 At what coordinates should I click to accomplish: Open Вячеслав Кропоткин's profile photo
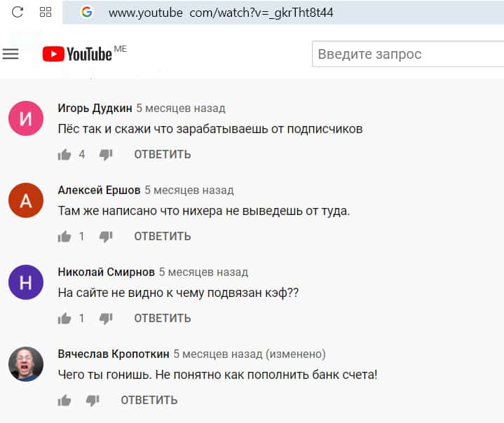tap(26, 364)
